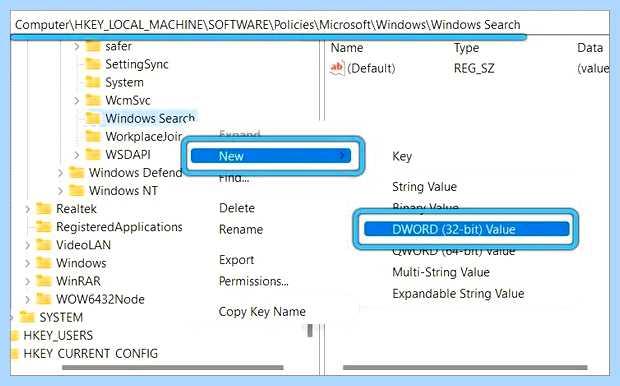Viewport: 620px width, 386px height.
Task: Click the folder icon of the Windows key below VideoLAN
Action: point(43,263)
